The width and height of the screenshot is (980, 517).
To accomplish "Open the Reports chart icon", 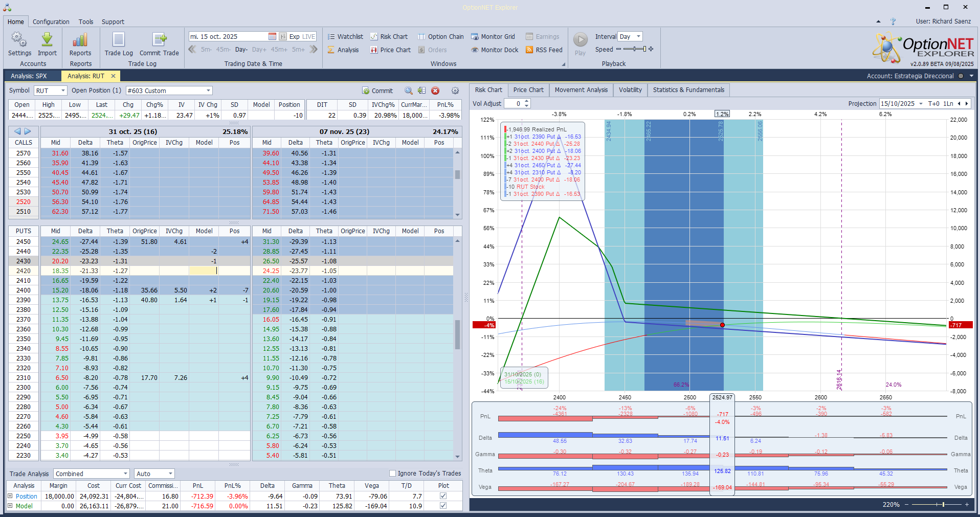I will point(80,40).
